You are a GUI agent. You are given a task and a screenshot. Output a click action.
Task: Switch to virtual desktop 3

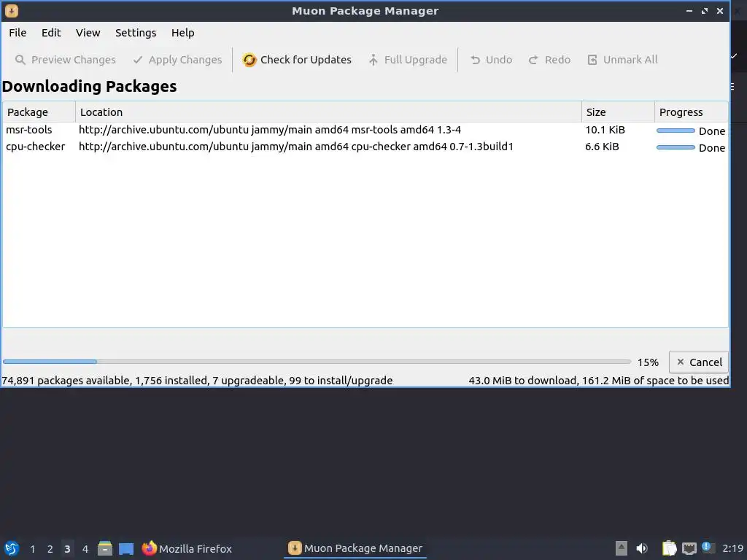click(x=67, y=549)
